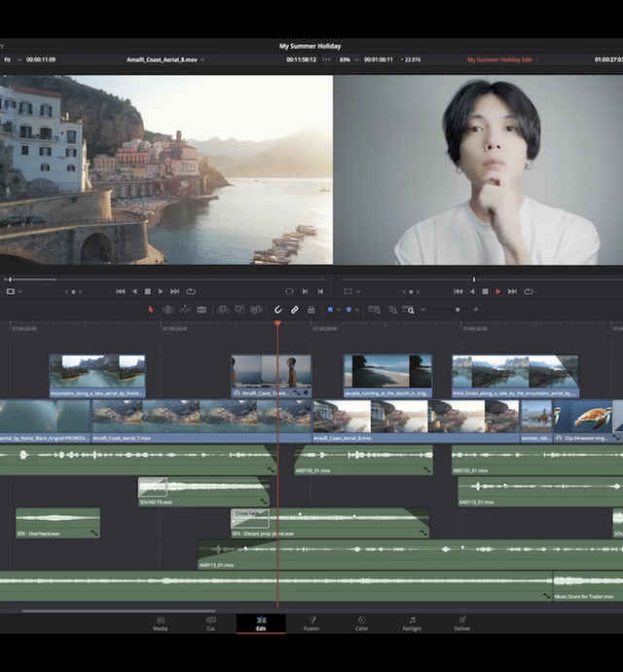623x672 pixels.
Task: Open the Fit zoom level dropdown
Action: (x=10, y=59)
